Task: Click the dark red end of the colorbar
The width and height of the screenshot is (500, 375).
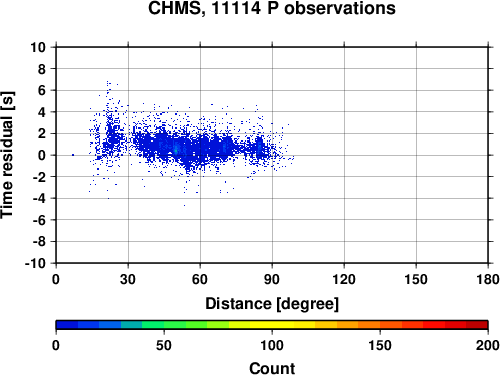Action: pyautogui.click(x=477, y=325)
